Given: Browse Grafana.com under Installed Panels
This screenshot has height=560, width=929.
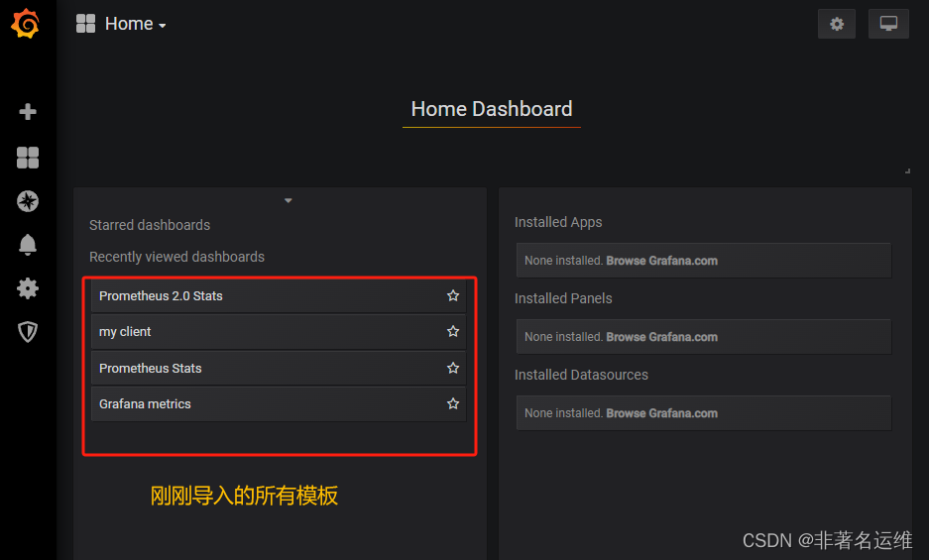Looking at the screenshot, I should [661, 337].
